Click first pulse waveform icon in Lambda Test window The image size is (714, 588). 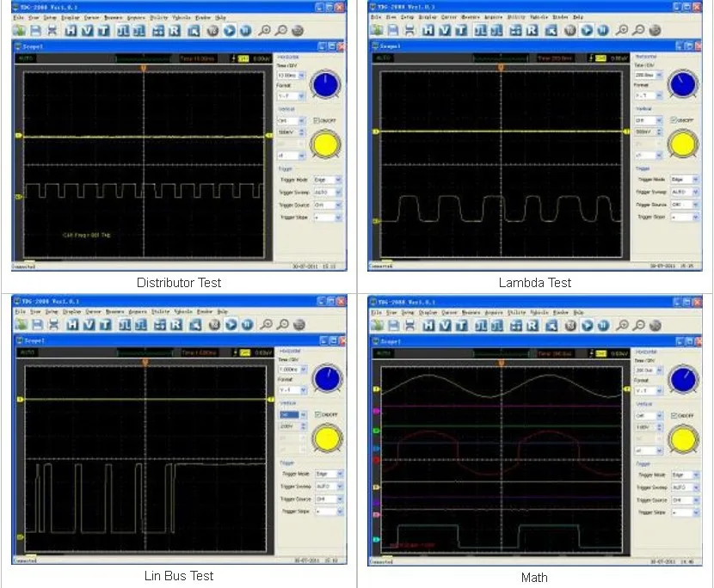(480, 30)
